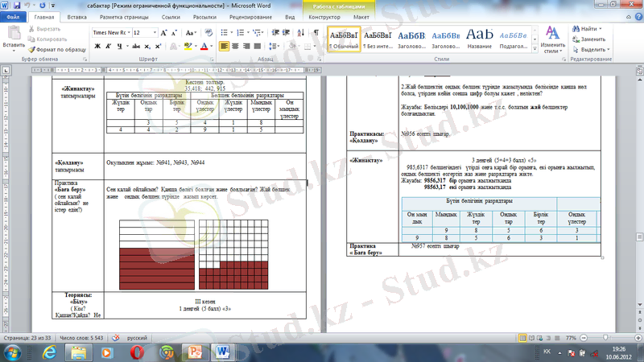Open the Рецензирование tab

[251, 16]
